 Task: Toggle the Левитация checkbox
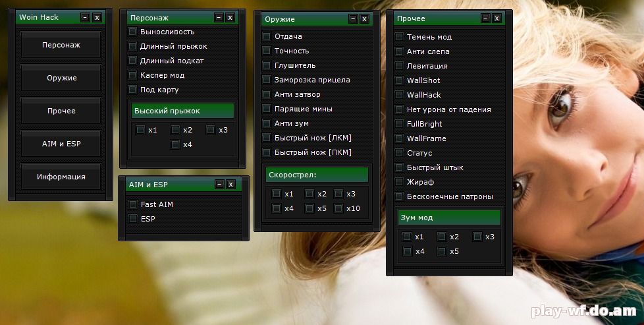coord(399,66)
